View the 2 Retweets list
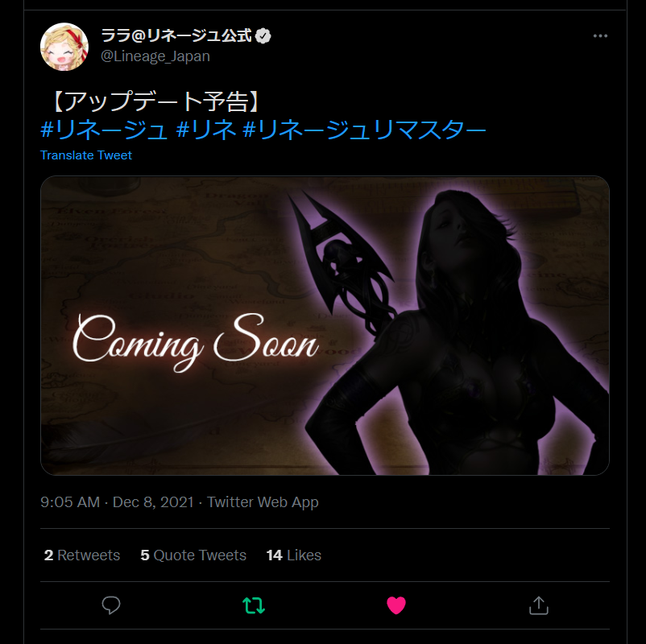646x644 pixels. coord(82,555)
